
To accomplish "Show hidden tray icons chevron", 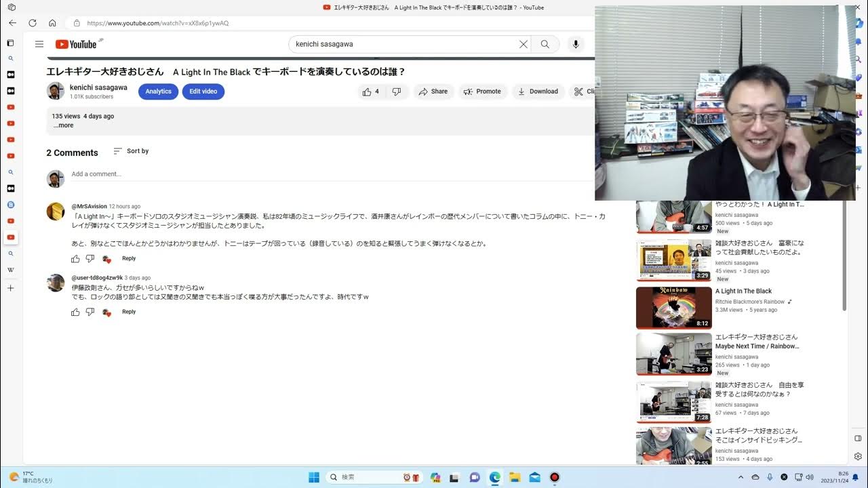I will click(741, 477).
